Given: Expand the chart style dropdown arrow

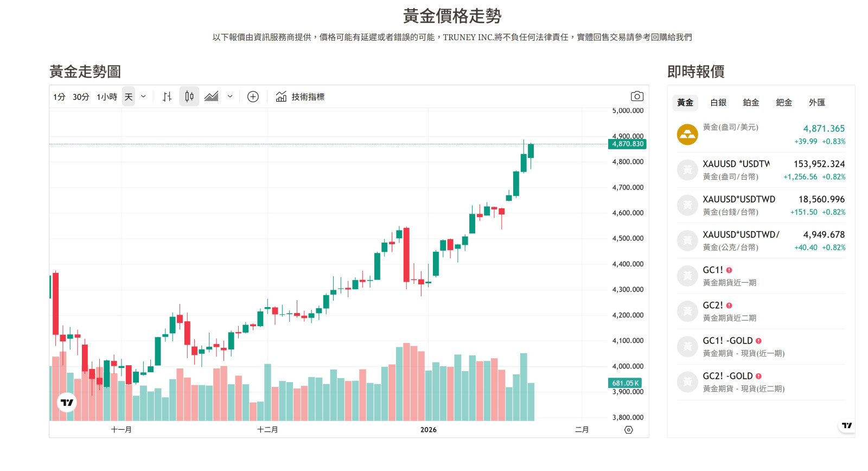Looking at the screenshot, I should 230,97.
